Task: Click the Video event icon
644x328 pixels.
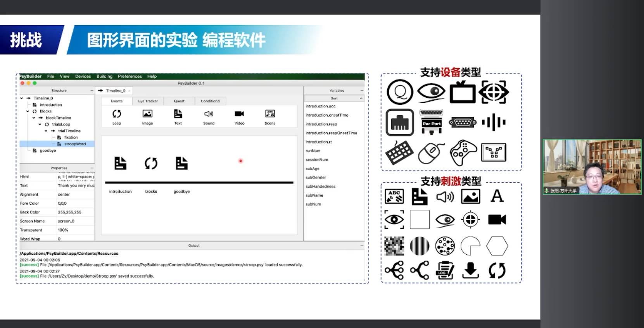Action: [239, 114]
